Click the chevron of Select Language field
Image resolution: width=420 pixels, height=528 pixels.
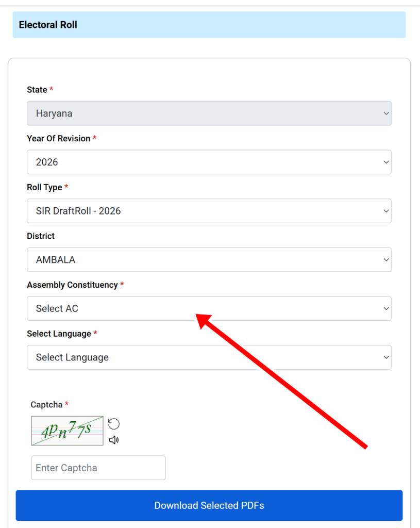tap(386, 357)
